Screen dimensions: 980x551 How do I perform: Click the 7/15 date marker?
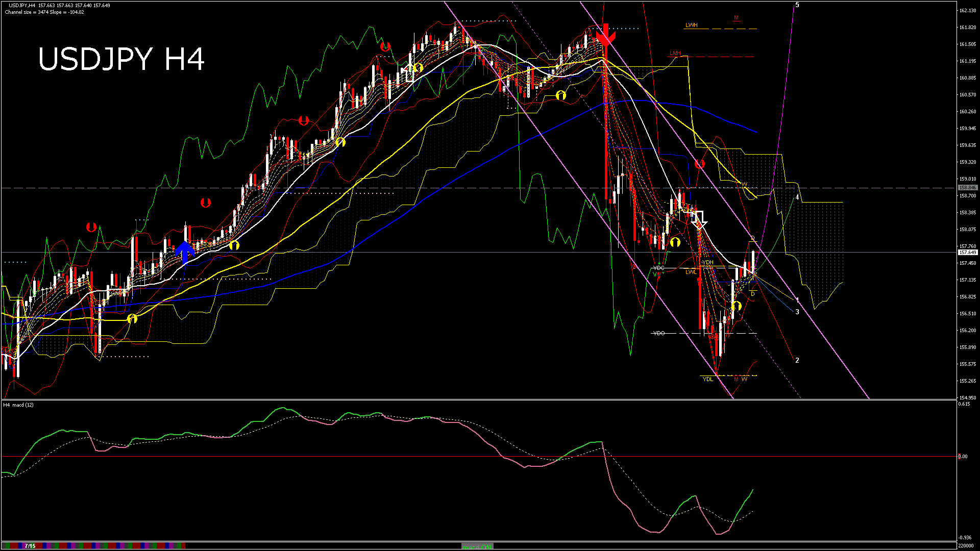click(x=30, y=546)
